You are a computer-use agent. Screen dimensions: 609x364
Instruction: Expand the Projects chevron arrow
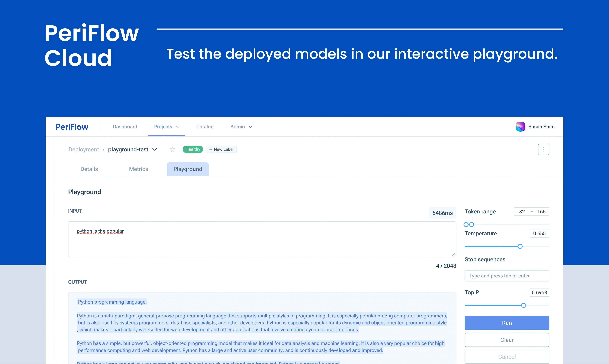(178, 127)
